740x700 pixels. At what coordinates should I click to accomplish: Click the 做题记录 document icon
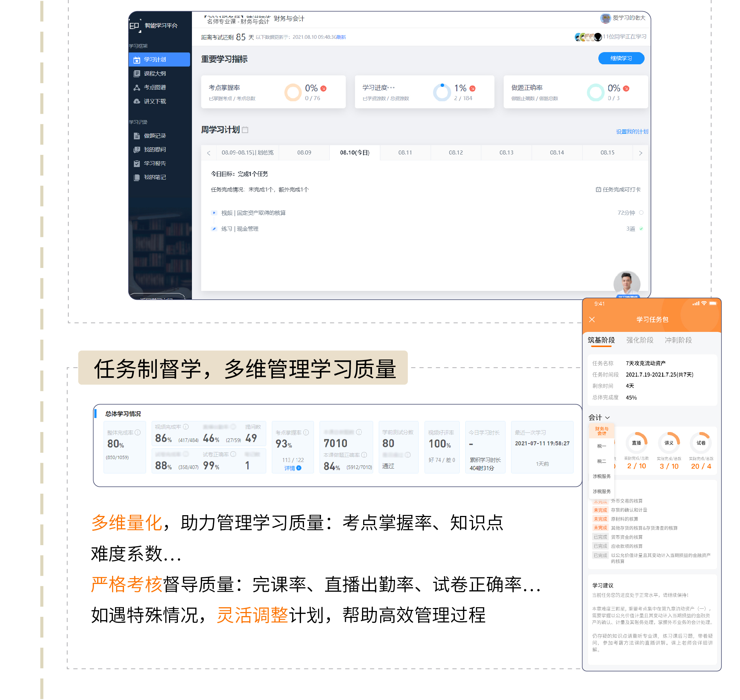pyautogui.click(x=137, y=136)
